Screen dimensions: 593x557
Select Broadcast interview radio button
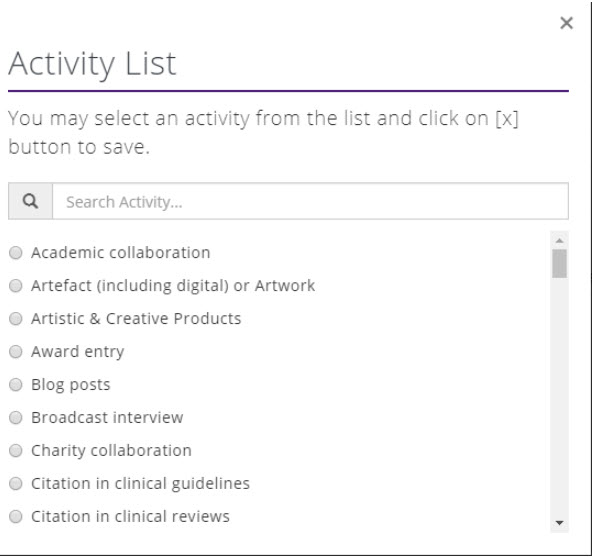click(x=16, y=417)
